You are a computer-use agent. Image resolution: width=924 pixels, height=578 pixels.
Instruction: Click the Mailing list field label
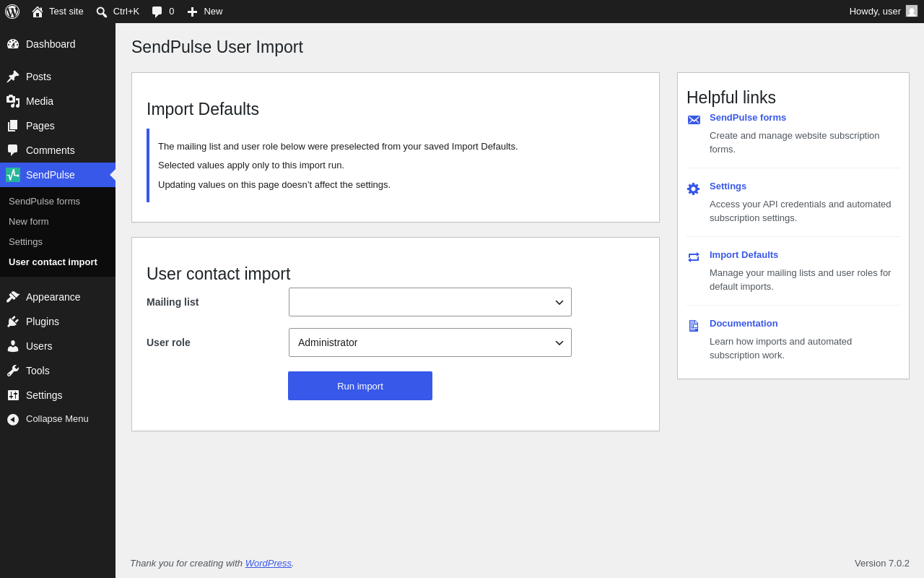pos(173,302)
